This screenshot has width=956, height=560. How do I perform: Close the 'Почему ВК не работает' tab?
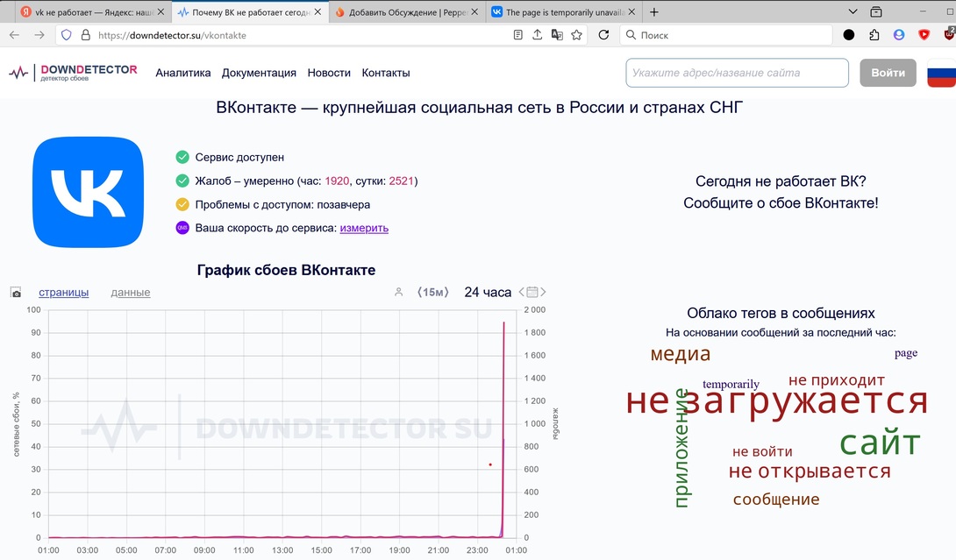[317, 11]
